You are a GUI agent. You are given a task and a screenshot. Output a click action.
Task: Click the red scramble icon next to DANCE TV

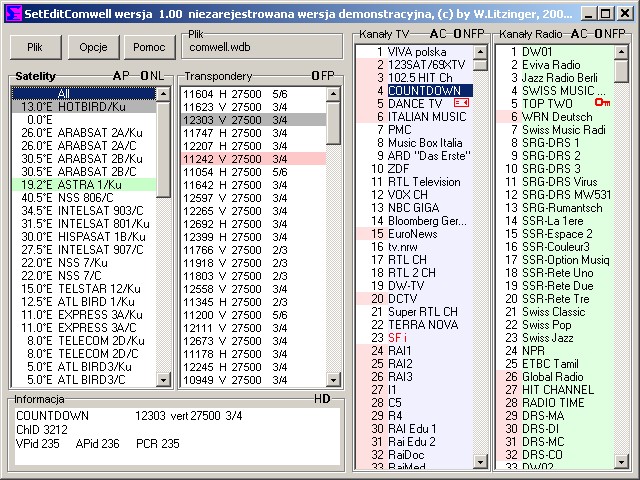pos(462,103)
